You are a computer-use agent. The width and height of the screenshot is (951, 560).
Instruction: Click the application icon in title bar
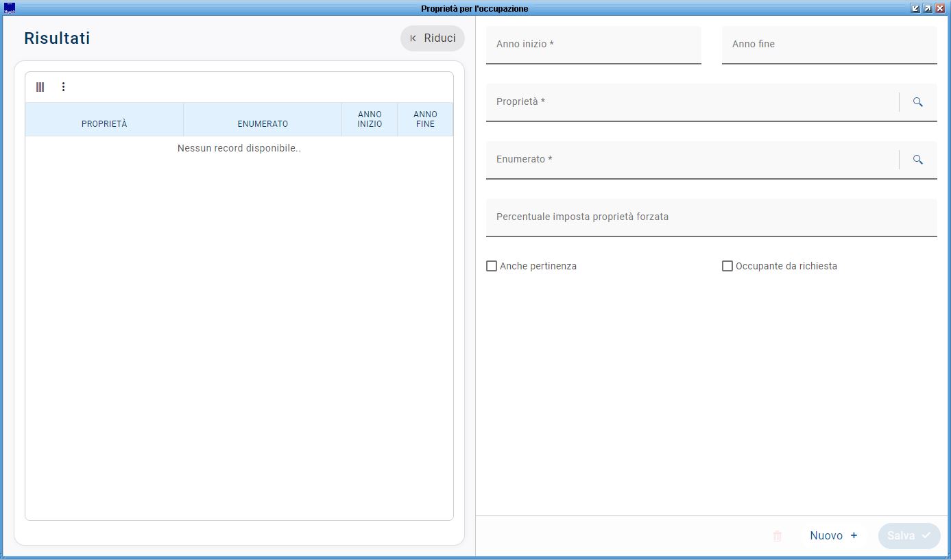(10, 8)
